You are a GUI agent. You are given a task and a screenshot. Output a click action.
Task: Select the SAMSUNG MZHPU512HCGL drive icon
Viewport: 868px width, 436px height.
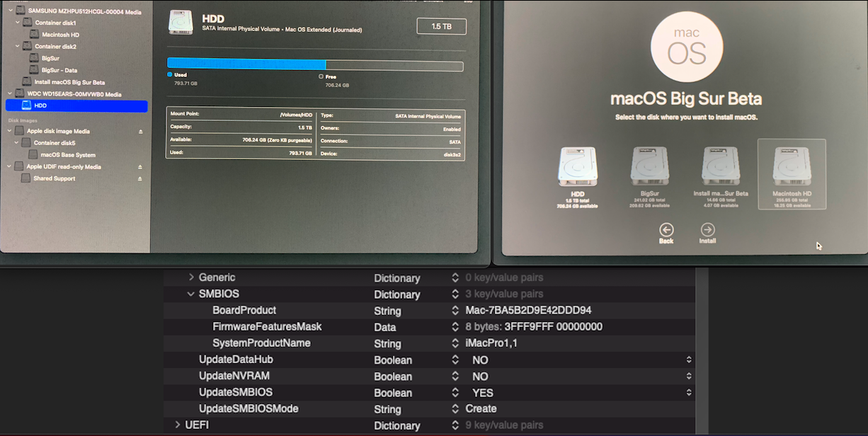tap(19, 11)
